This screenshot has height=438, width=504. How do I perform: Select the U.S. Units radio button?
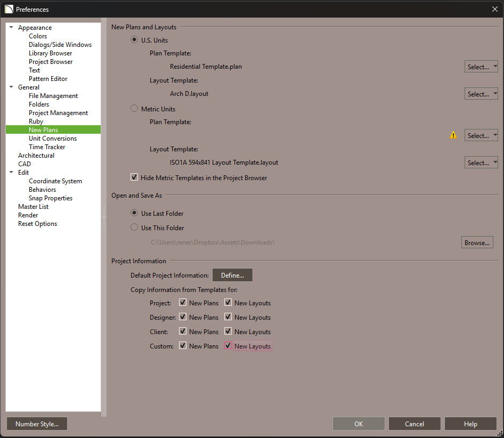pyautogui.click(x=134, y=40)
